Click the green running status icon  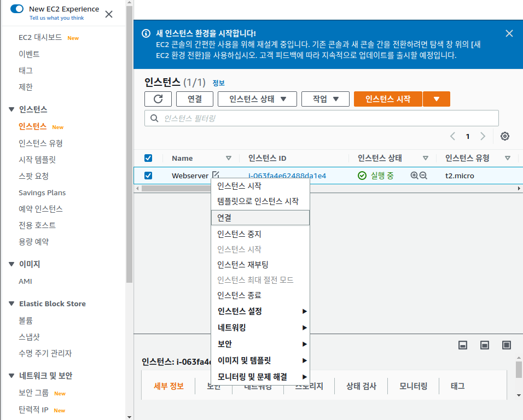click(x=362, y=176)
